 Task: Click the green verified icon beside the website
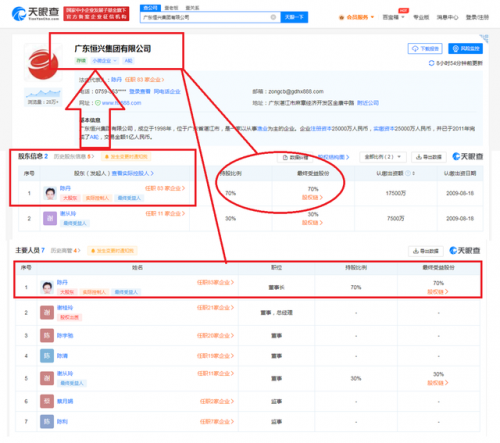click(x=98, y=103)
